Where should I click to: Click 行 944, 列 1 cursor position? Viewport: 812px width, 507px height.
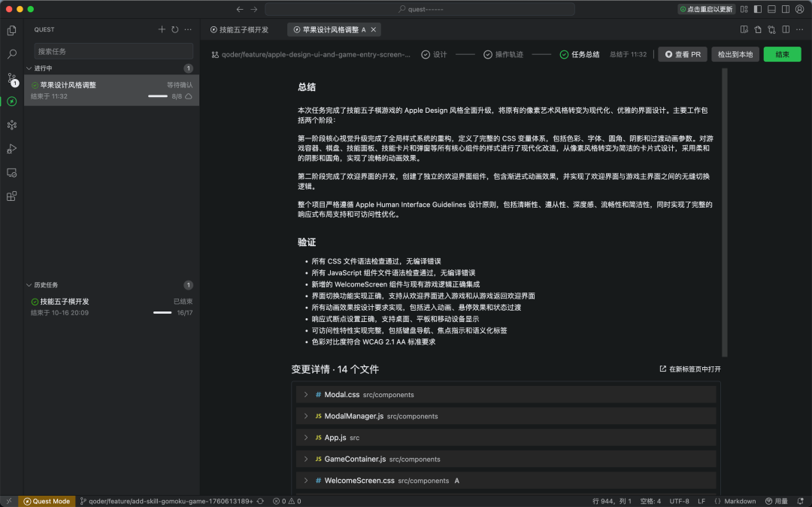coord(612,501)
